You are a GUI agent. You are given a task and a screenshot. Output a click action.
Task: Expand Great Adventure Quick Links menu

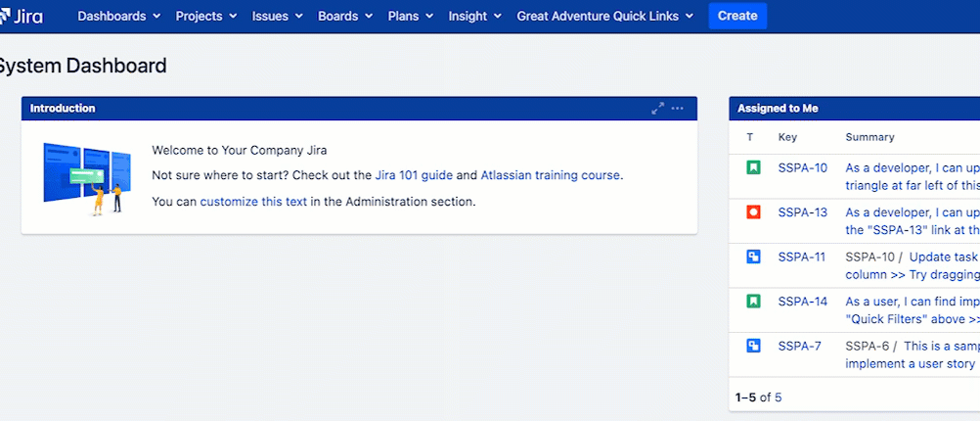[x=605, y=17]
